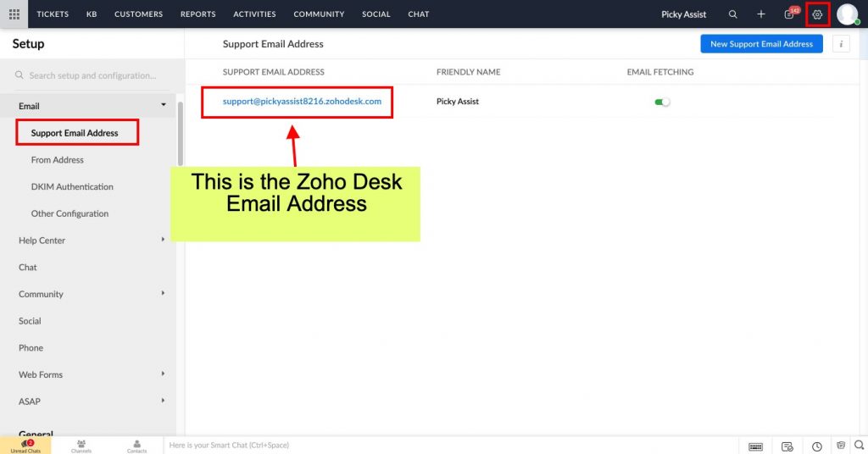The height and width of the screenshot is (454, 868).
Task: Toggle email fetching for Picky Assist
Action: tap(661, 102)
